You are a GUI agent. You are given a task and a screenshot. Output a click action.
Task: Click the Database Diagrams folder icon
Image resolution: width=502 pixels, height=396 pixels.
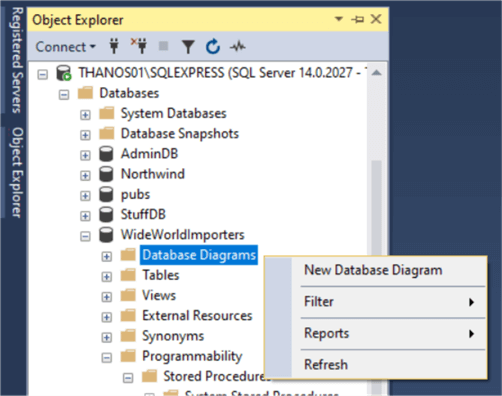click(x=128, y=255)
